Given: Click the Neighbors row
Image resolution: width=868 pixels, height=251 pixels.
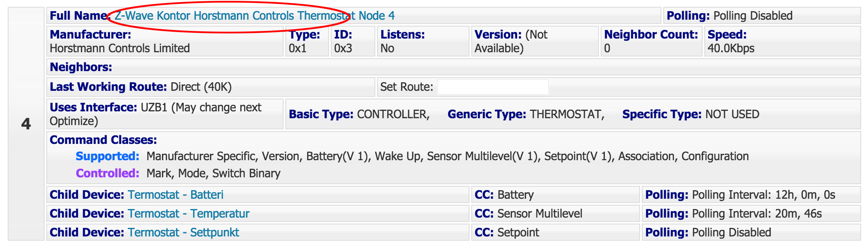Looking at the screenshot, I should (x=454, y=67).
